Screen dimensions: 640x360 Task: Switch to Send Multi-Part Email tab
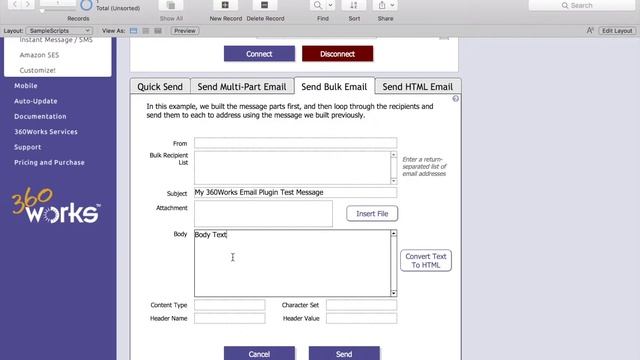(x=242, y=87)
